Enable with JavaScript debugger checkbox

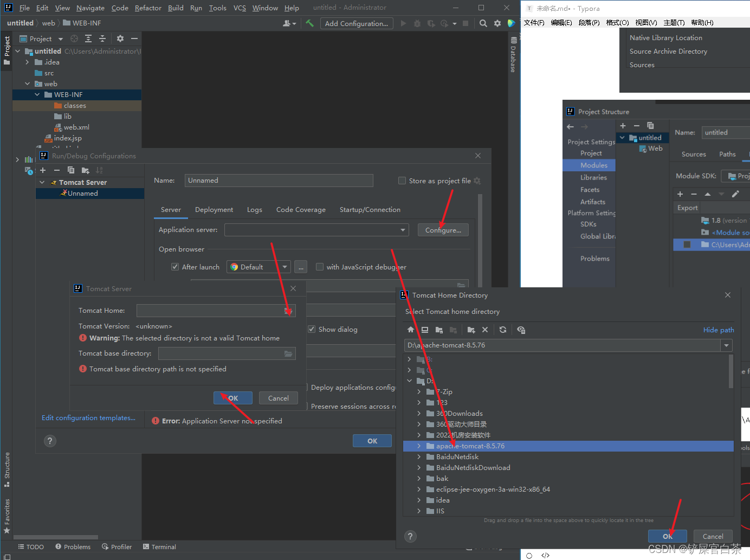(x=320, y=267)
